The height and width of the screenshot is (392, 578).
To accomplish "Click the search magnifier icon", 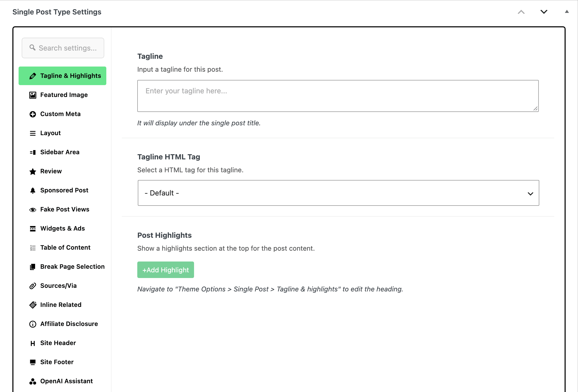I will click(33, 47).
